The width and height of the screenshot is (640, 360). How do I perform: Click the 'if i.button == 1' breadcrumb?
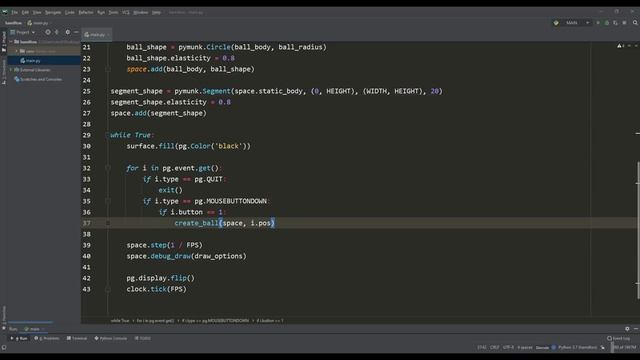click(x=270, y=321)
